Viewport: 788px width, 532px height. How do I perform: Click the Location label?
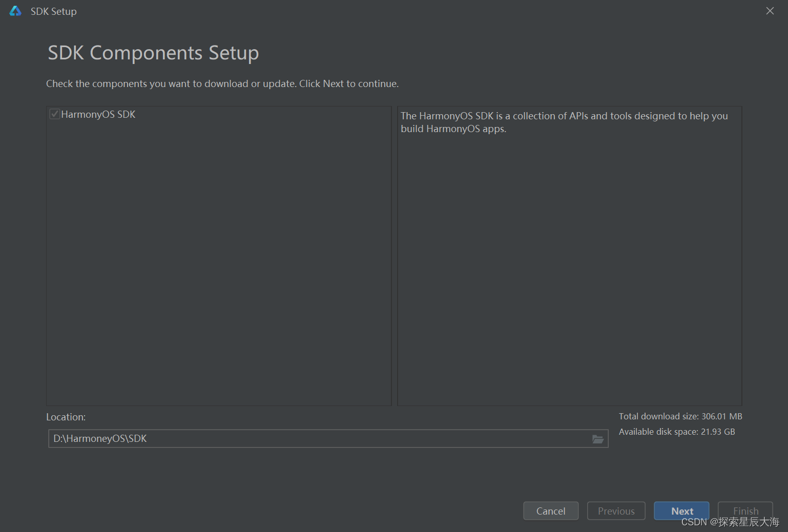[66, 417]
